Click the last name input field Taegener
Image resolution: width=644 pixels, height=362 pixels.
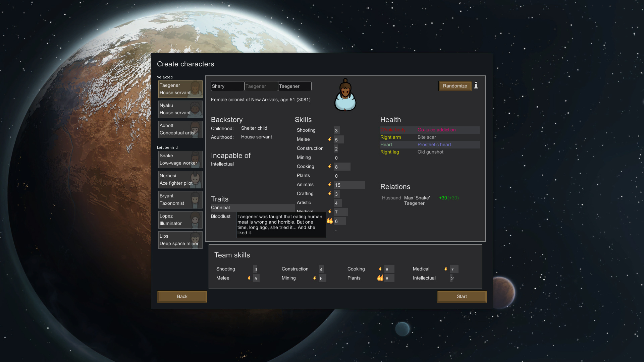click(x=294, y=86)
